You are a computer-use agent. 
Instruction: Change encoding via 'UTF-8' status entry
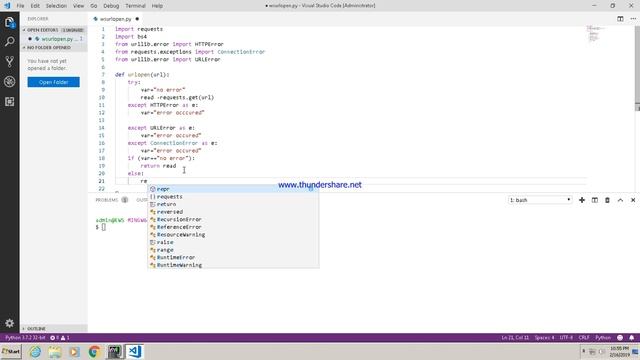point(566,338)
